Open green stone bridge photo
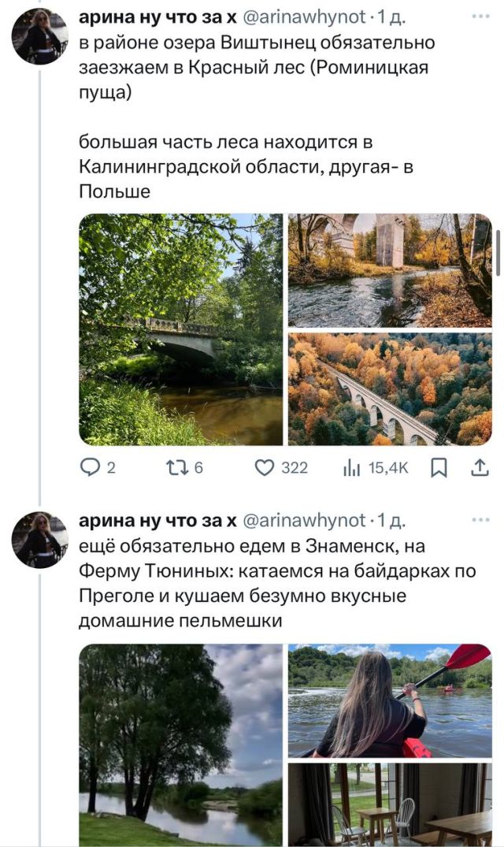Image resolution: width=504 pixels, height=847 pixels. coord(180,329)
